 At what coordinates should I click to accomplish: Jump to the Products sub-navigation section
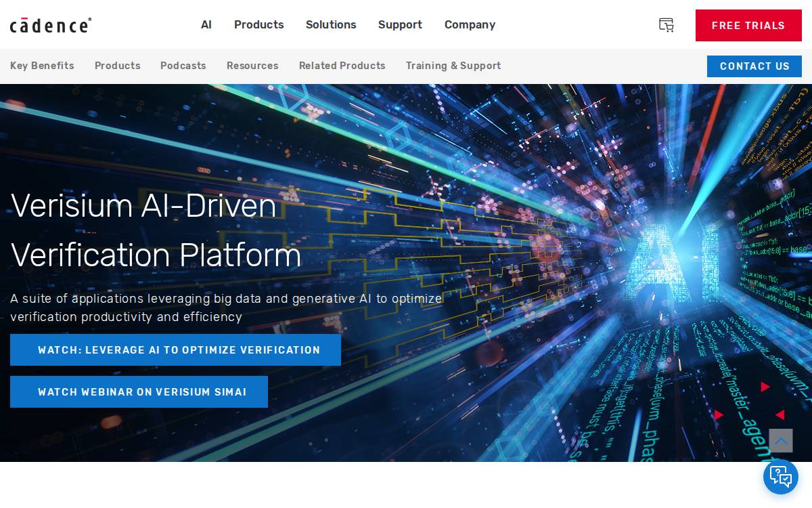pos(118,66)
